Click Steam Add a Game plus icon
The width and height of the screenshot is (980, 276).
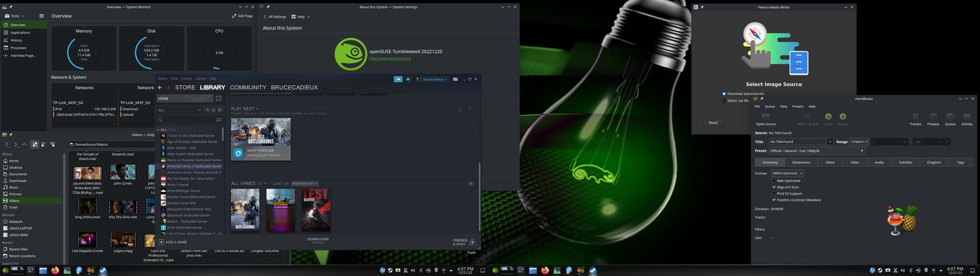click(162, 242)
